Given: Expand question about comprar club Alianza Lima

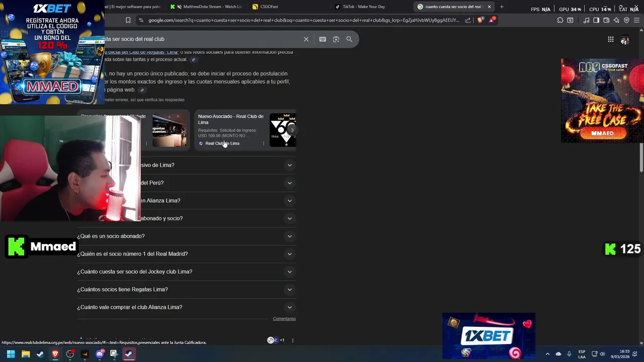Looking at the screenshot, I should pos(186,307).
